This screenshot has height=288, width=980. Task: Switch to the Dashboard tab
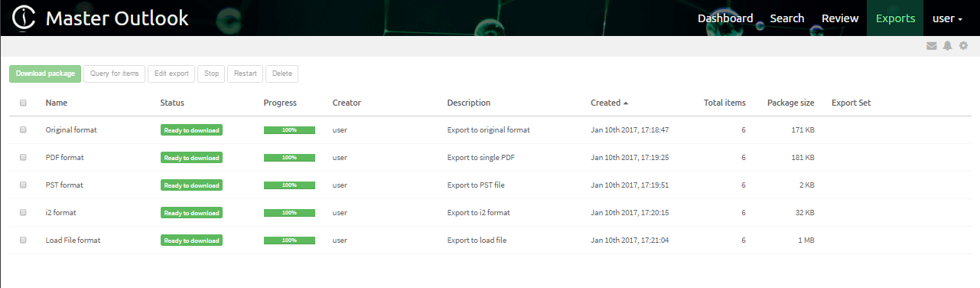point(725,18)
